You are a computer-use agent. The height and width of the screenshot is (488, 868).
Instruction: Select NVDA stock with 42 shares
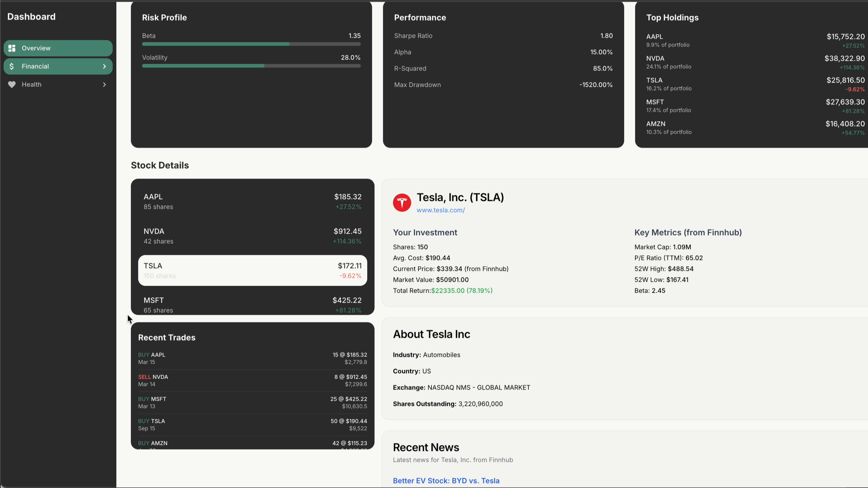point(252,236)
